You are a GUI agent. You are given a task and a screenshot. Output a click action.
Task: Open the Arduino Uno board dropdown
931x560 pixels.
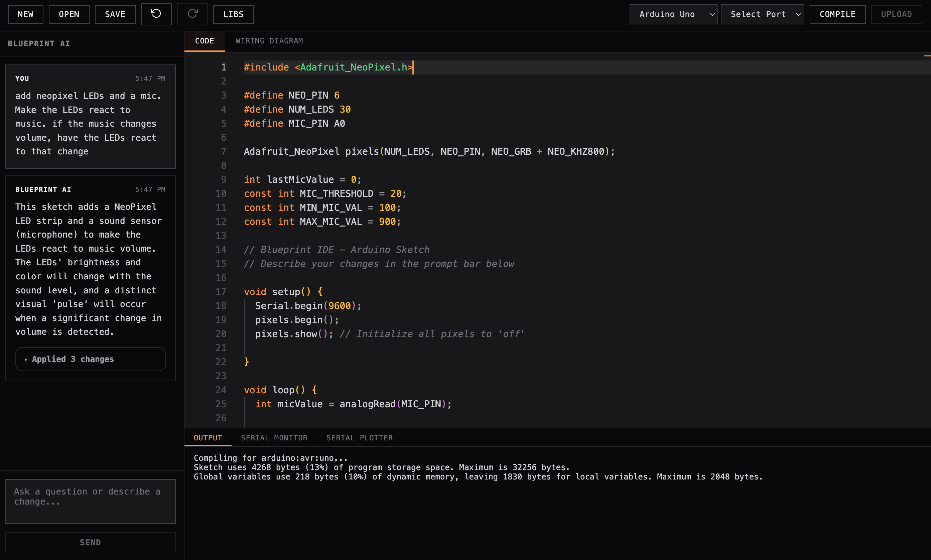[674, 14]
